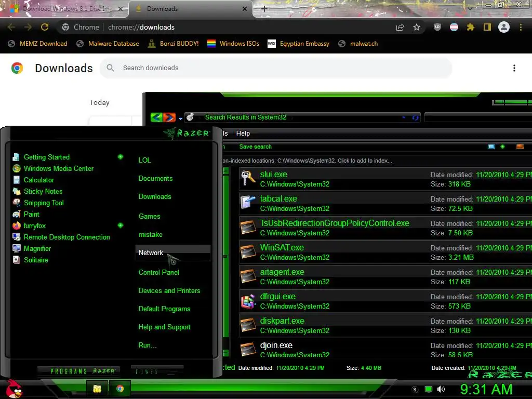Open the volume speaker tray icon
The image size is (532, 399).
(441, 389)
